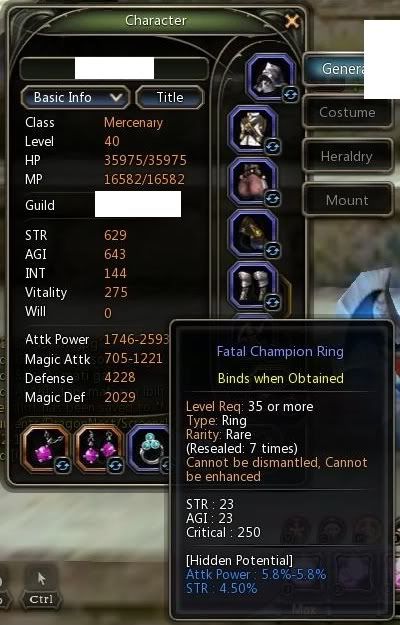The width and height of the screenshot is (400, 625).
Task: Click the pink pants equipment slot
Action: click(252, 182)
